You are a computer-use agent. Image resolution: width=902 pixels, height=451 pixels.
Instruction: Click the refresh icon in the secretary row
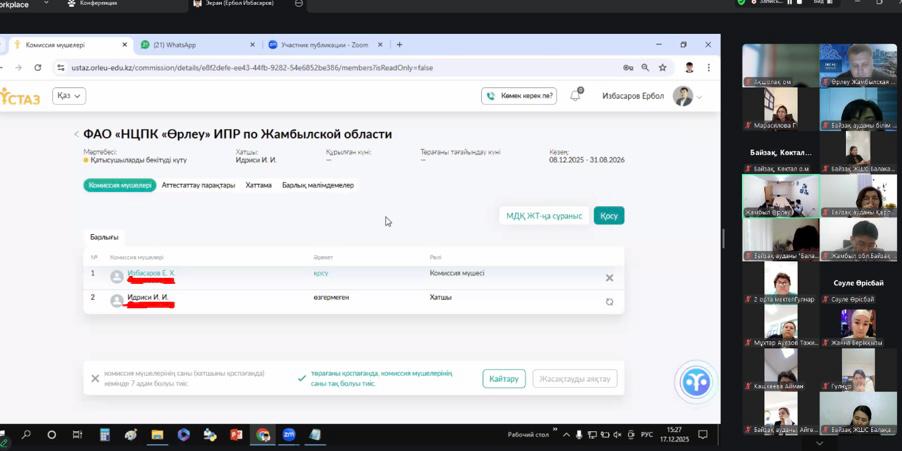coord(609,301)
